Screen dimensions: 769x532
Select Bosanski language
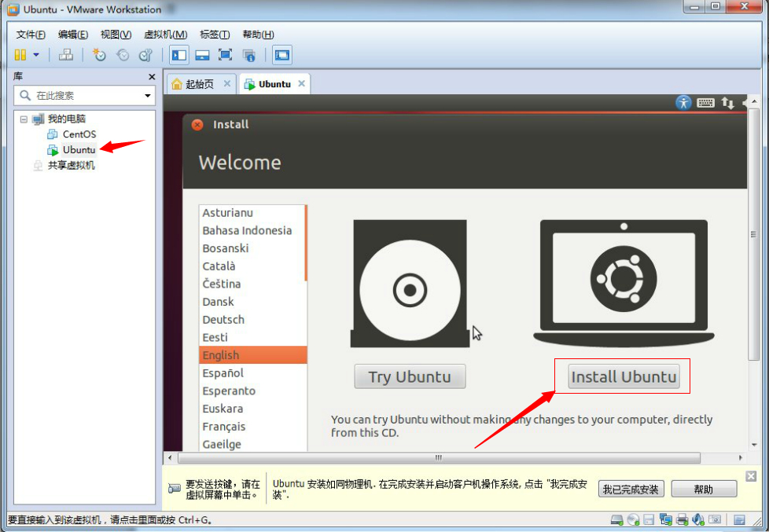click(252, 248)
